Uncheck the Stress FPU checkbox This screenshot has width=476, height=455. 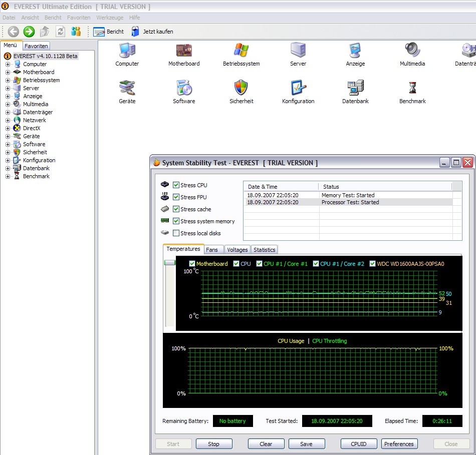176,197
